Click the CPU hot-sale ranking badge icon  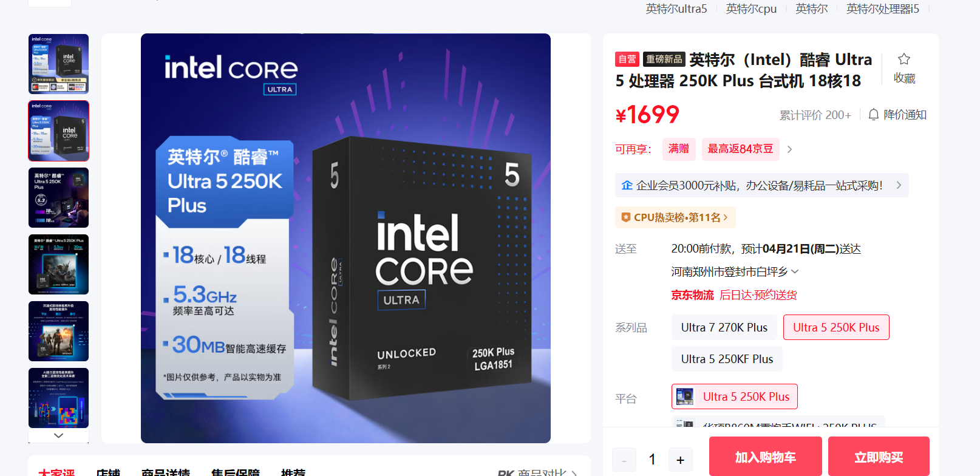point(625,217)
